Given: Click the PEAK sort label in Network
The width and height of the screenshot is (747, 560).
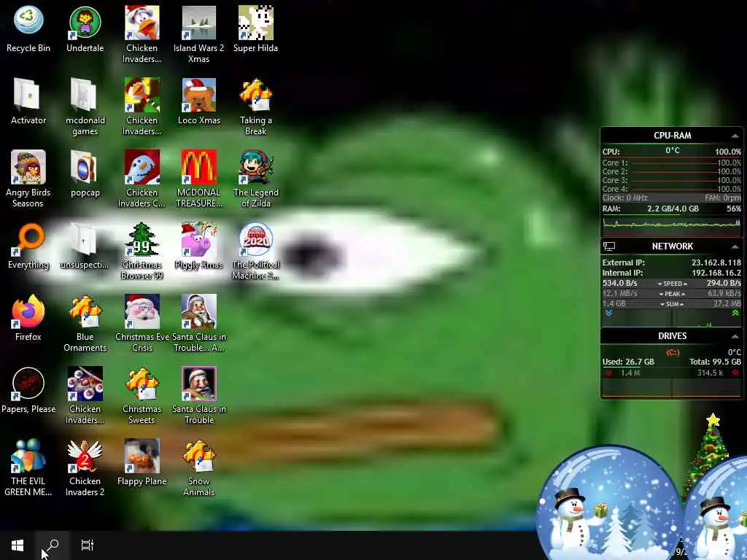Looking at the screenshot, I should coord(672,294).
